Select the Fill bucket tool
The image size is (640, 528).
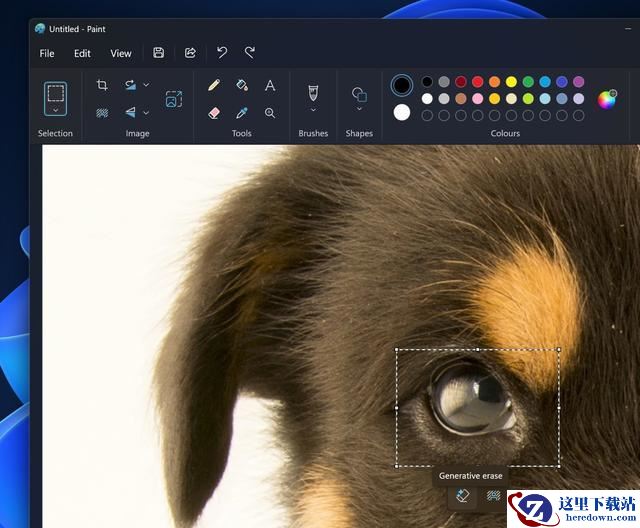242,85
